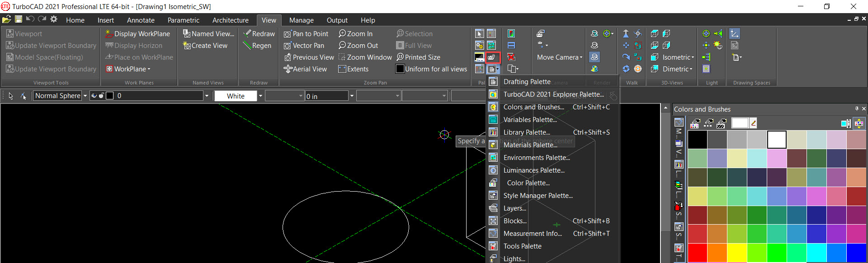Viewport: 868px width, 263px height.
Task: Switch to the Annotate ribbon tab
Action: point(141,20)
